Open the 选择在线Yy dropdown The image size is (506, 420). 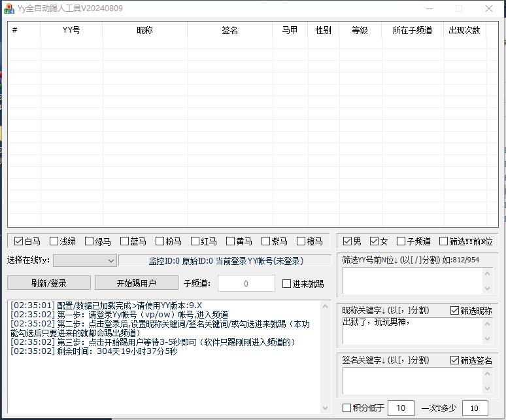pyautogui.click(x=84, y=260)
